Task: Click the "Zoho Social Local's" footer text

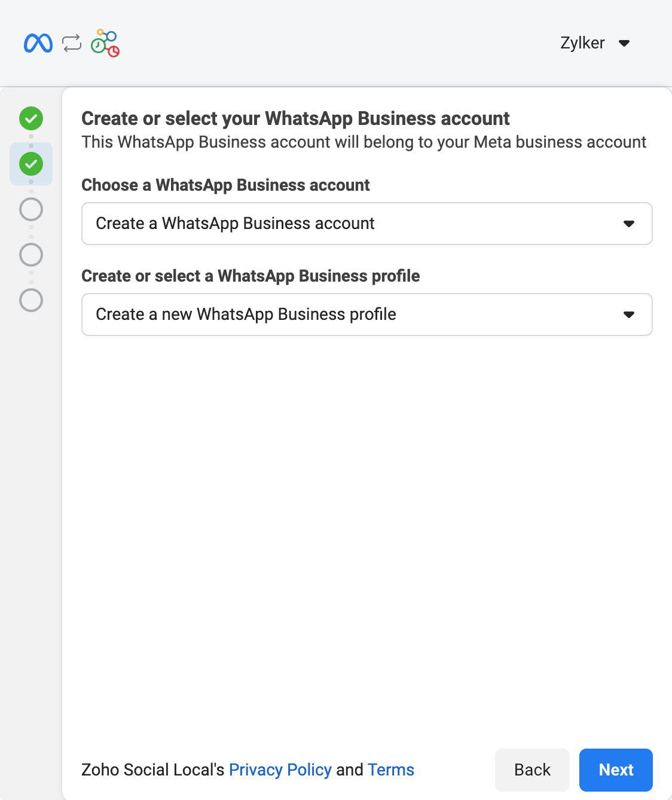Action: 152,770
